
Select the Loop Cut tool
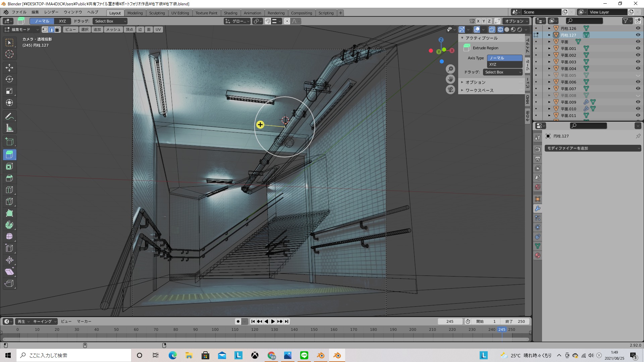(9, 190)
